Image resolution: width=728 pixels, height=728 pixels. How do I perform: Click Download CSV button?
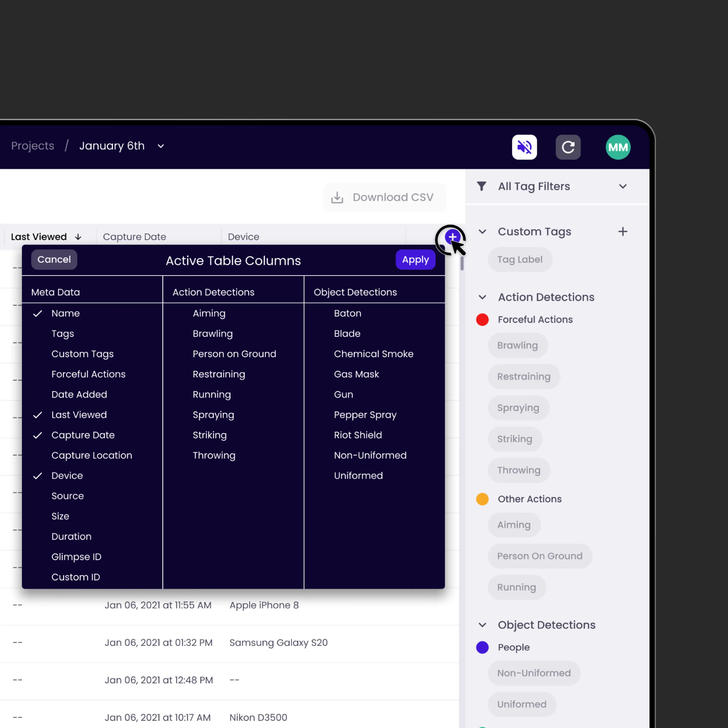point(384,197)
